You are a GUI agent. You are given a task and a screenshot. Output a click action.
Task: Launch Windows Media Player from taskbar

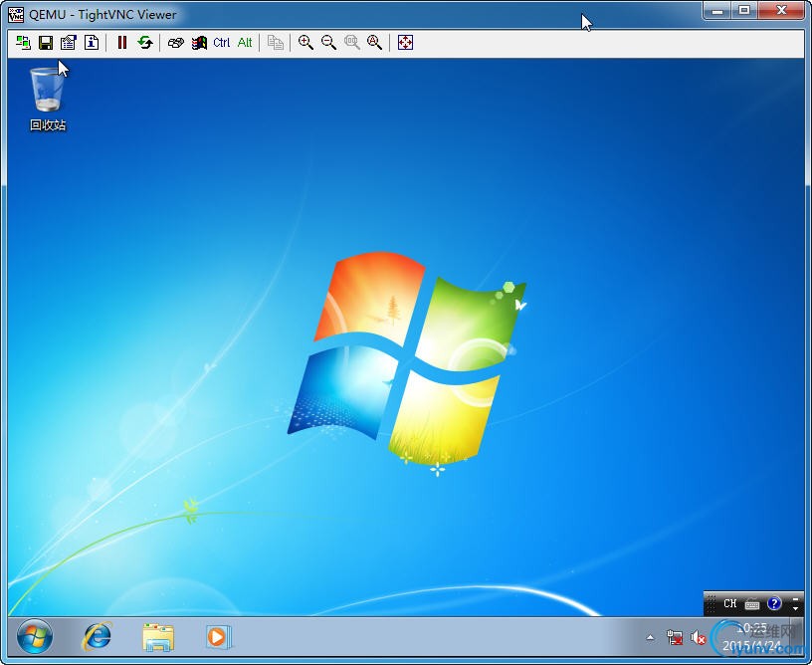click(219, 637)
